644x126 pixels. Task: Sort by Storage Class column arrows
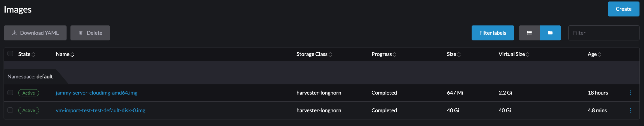pyautogui.click(x=330, y=54)
